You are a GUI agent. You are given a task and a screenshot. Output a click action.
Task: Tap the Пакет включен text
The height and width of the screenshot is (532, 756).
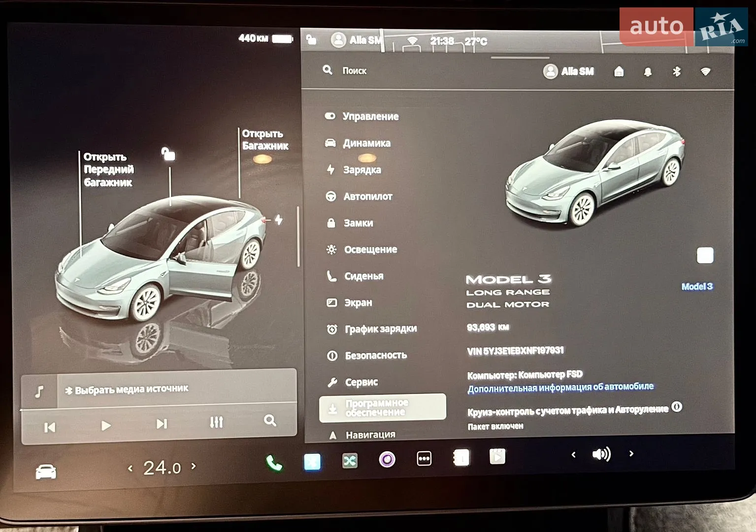pos(495,426)
